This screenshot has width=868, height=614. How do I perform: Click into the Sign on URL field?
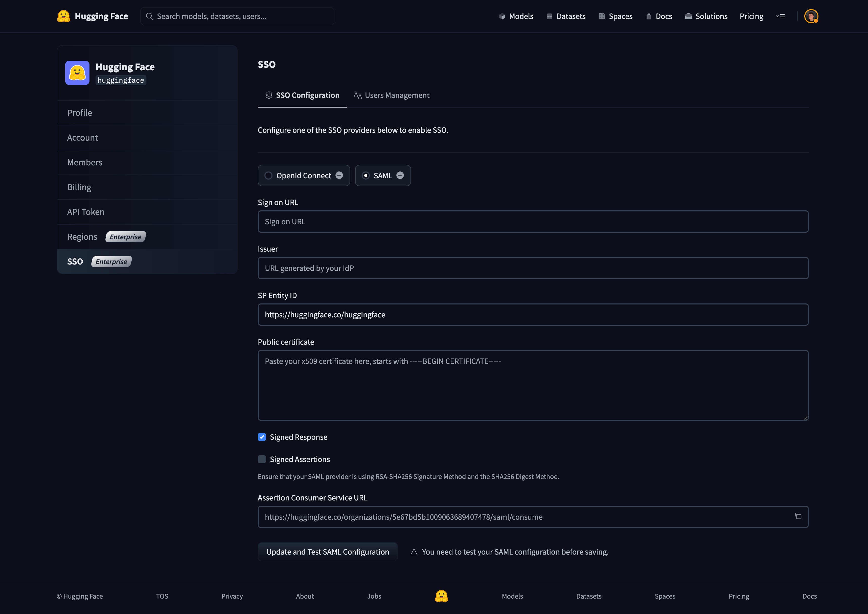click(x=533, y=222)
